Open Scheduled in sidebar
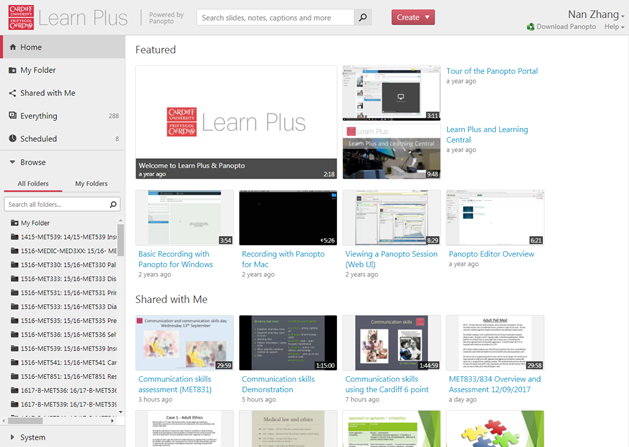629x447 pixels. 63,138
